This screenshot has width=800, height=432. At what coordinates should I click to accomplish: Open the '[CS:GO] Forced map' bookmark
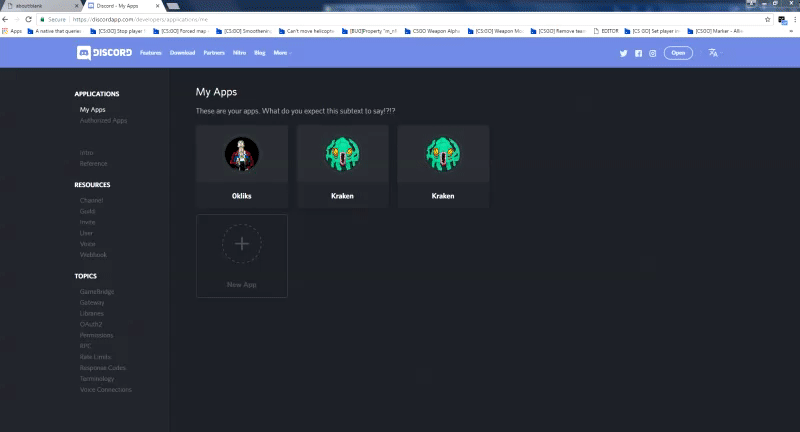(181, 31)
